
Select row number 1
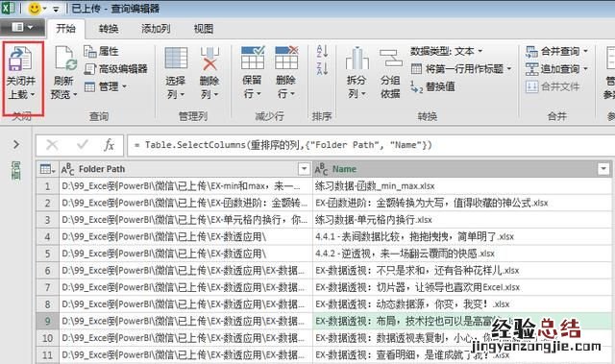tap(47, 185)
